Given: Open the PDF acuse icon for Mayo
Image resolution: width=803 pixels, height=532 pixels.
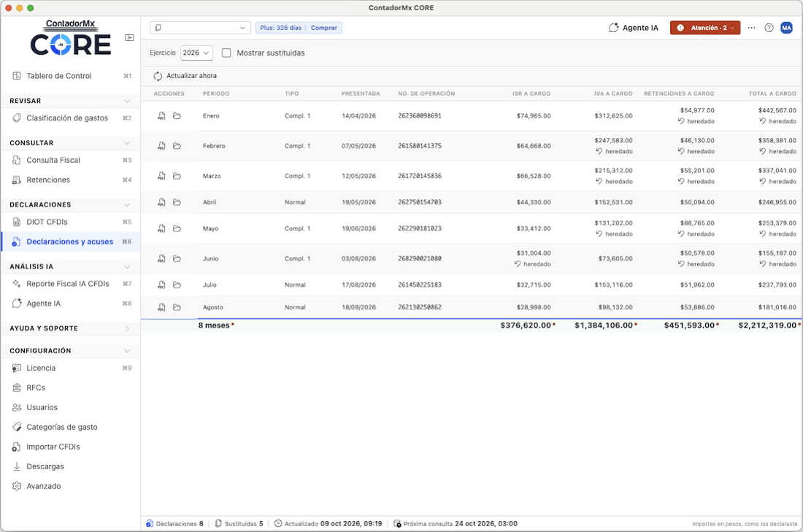Looking at the screenshot, I should (161, 228).
